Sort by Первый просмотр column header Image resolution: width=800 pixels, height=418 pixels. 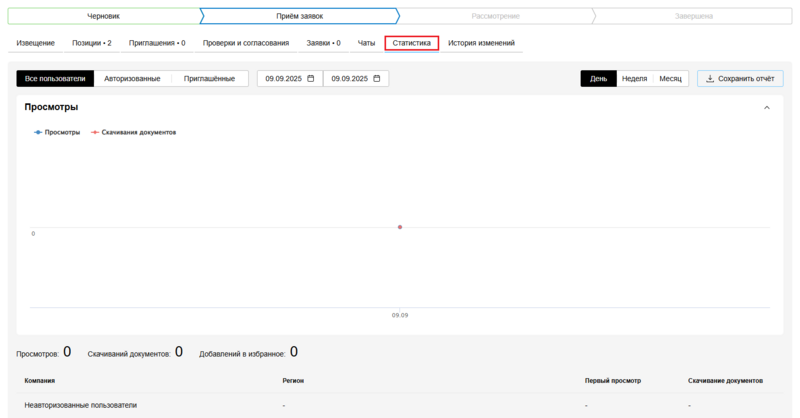tap(612, 381)
